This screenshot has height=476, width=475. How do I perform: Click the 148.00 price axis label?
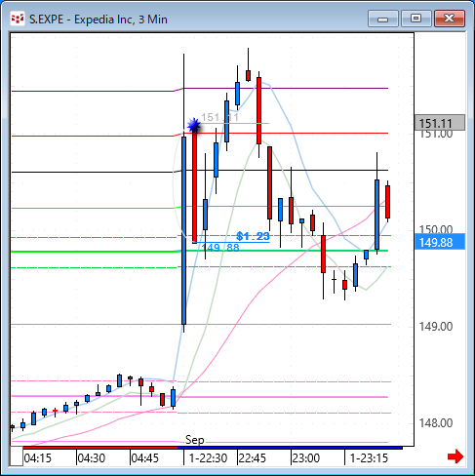pyautogui.click(x=436, y=423)
